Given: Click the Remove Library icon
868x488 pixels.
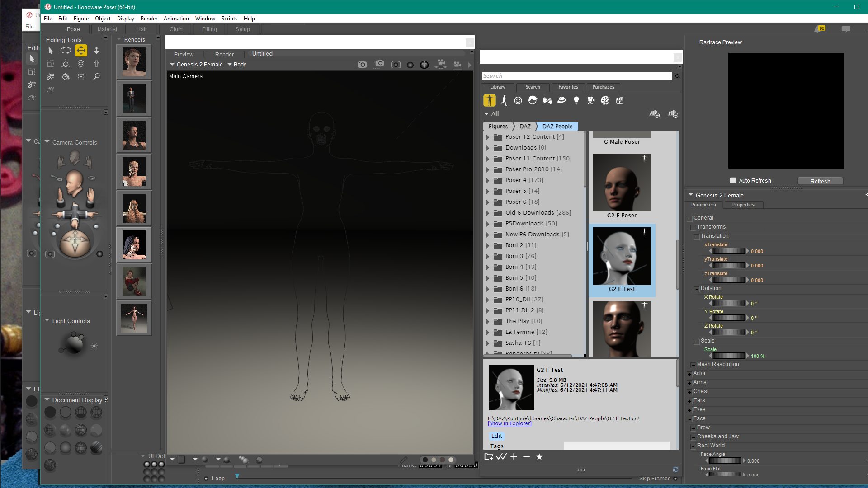Looking at the screenshot, I should (673, 114).
